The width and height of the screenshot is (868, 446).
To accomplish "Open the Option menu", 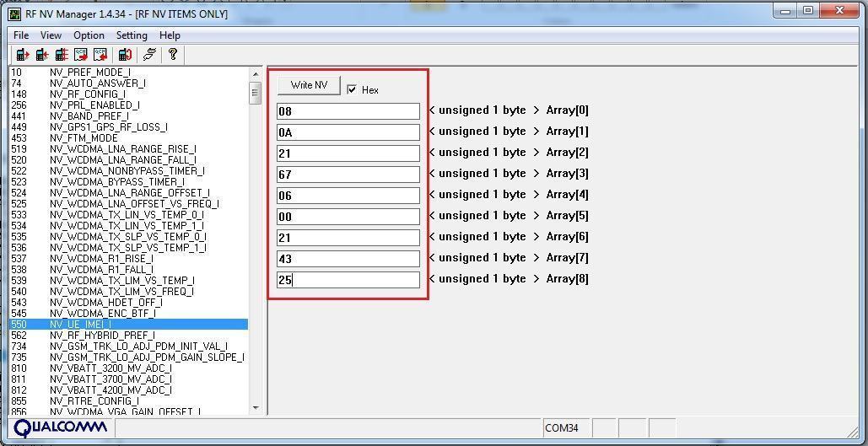I will tap(89, 35).
